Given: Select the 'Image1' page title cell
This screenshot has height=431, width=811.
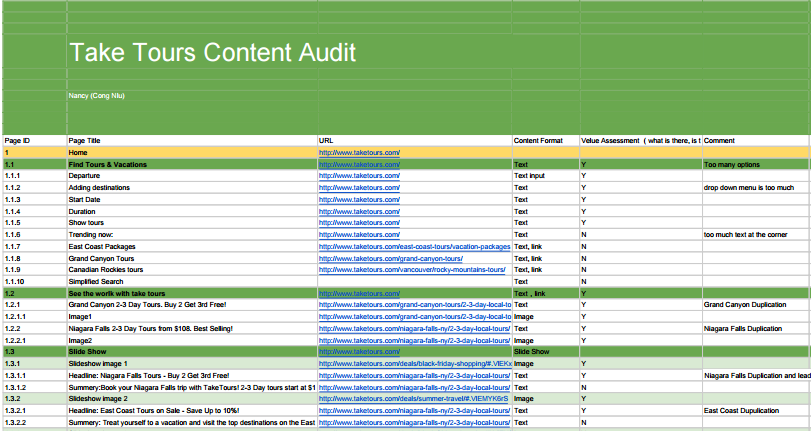Looking at the screenshot, I should 192,317.
